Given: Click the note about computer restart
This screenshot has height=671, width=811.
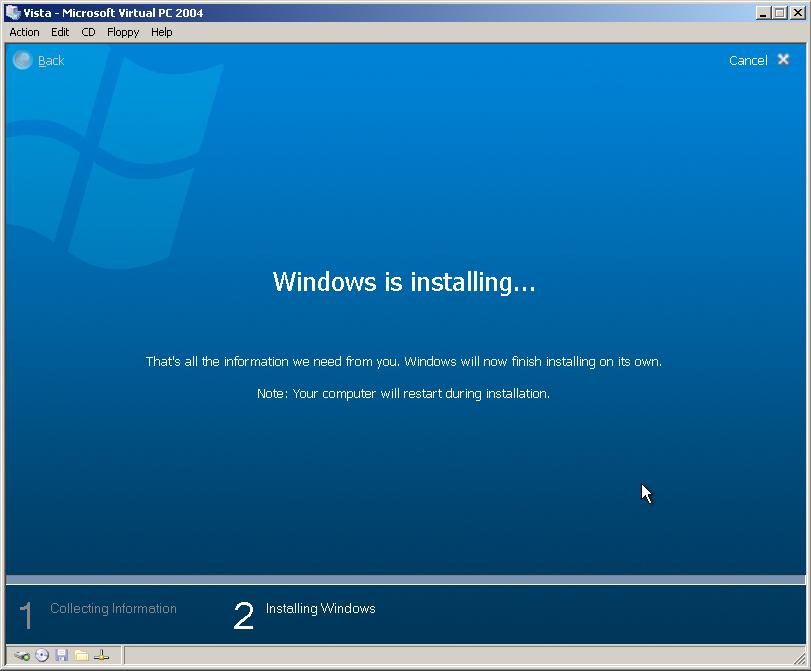Looking at the screenshot, I should click(403, 394).
